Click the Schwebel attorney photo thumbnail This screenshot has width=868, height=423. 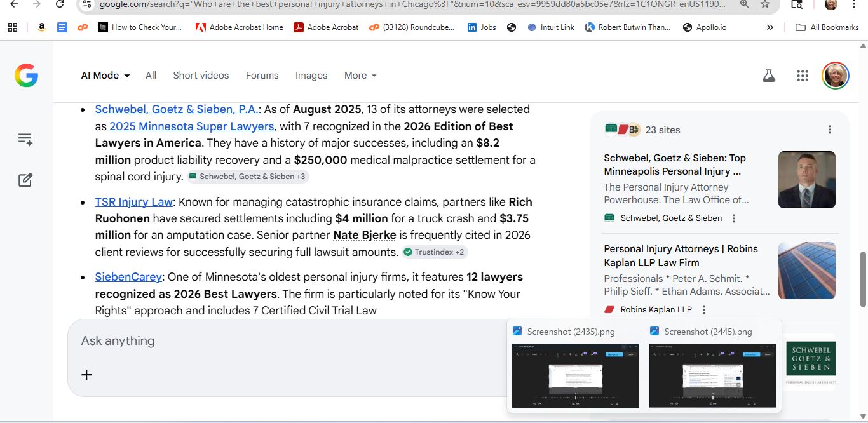point(807,180)
